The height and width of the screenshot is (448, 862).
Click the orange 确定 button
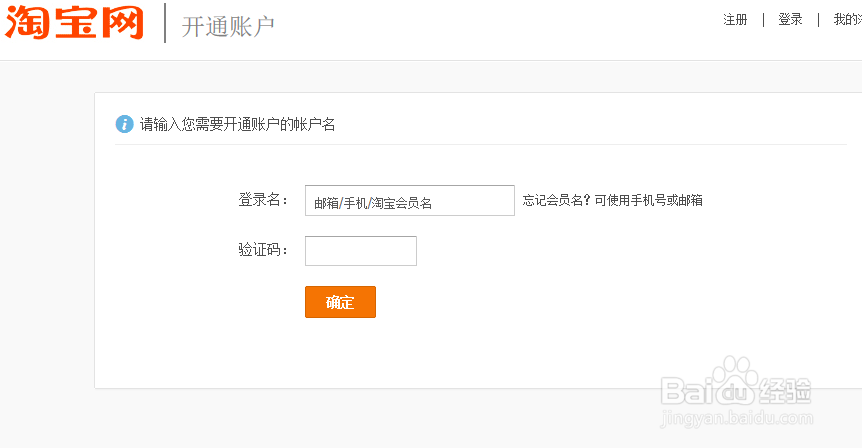coord(340,302)
